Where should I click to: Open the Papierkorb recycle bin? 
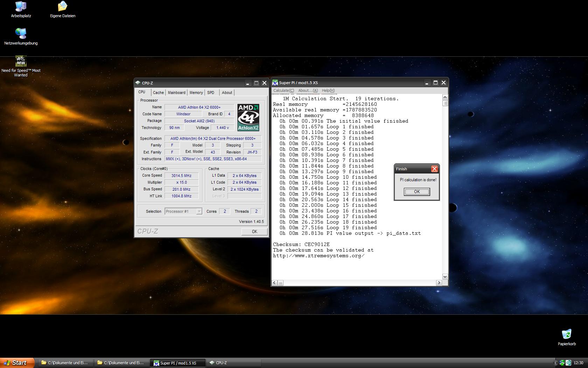566,334
